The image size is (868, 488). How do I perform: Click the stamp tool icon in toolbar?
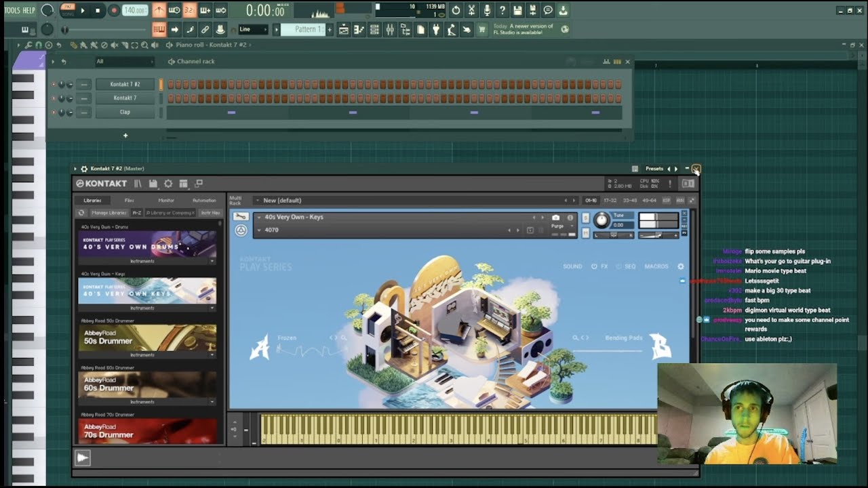coord(220,30)
